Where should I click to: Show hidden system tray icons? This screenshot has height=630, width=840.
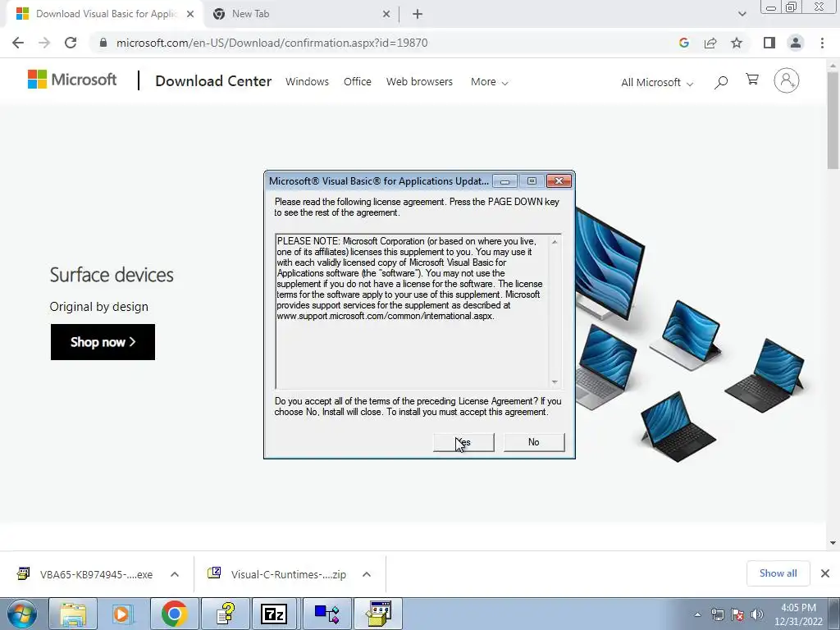tap(697, 615)
